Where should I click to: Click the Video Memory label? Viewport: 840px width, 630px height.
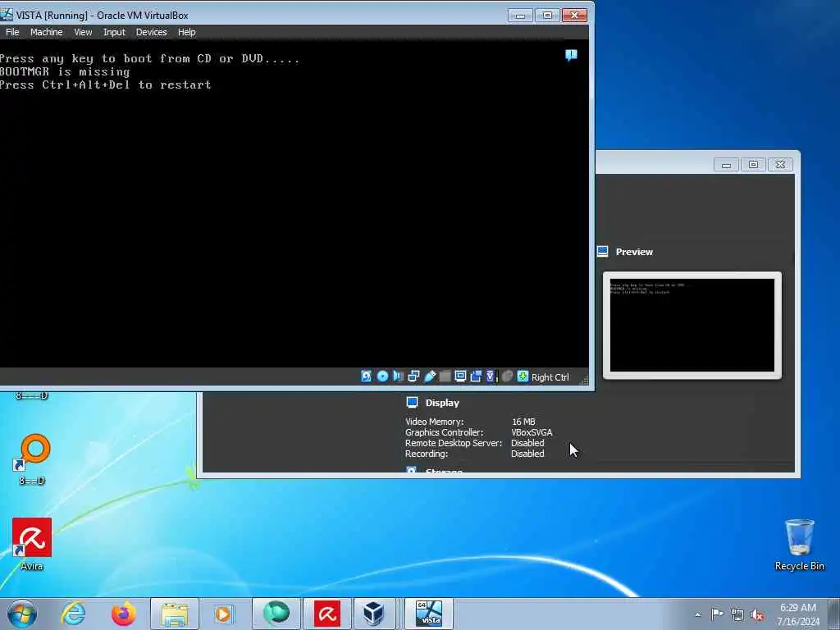(x=435, y=422)
